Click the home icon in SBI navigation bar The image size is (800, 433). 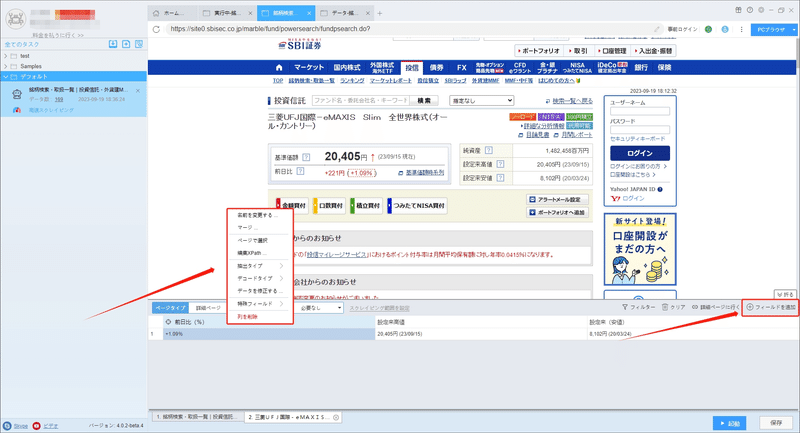click(279, 67)
